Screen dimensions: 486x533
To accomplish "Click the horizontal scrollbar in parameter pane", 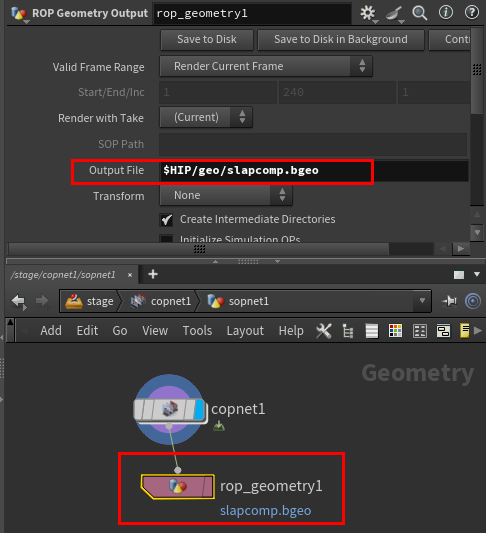I will pos(199,249).
